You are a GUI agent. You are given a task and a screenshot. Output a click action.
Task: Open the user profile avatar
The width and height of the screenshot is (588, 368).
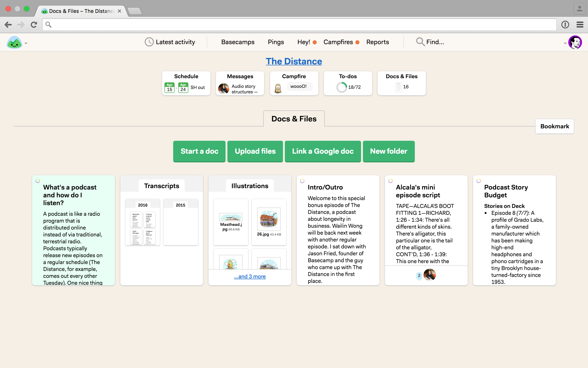[x=575, y=42]
